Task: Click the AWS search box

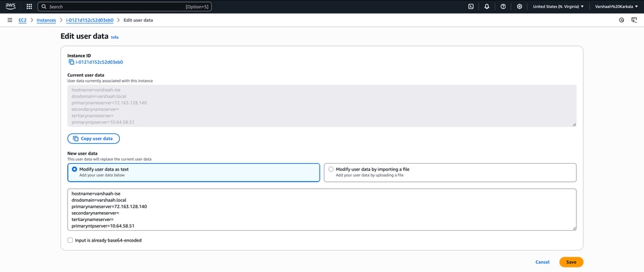Action: pyautogui.click(x=124, y=6)
